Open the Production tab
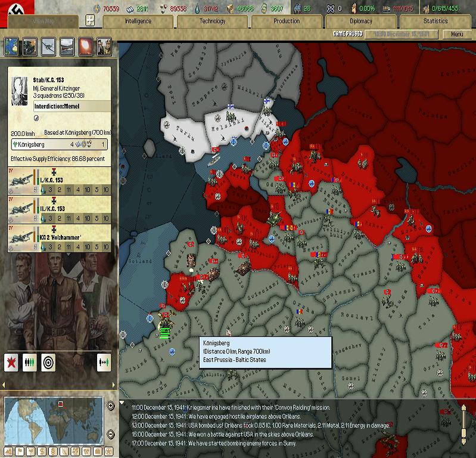This screenshot has width=476, height=458. (x=287, y=21)
